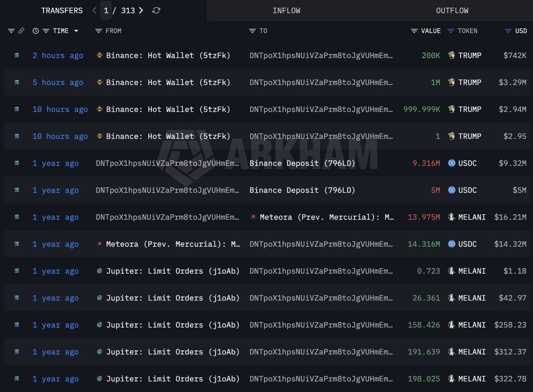Click Jupiter icon in the 26.361 MELANI row

pyautogui.click(x=100, y=298)
